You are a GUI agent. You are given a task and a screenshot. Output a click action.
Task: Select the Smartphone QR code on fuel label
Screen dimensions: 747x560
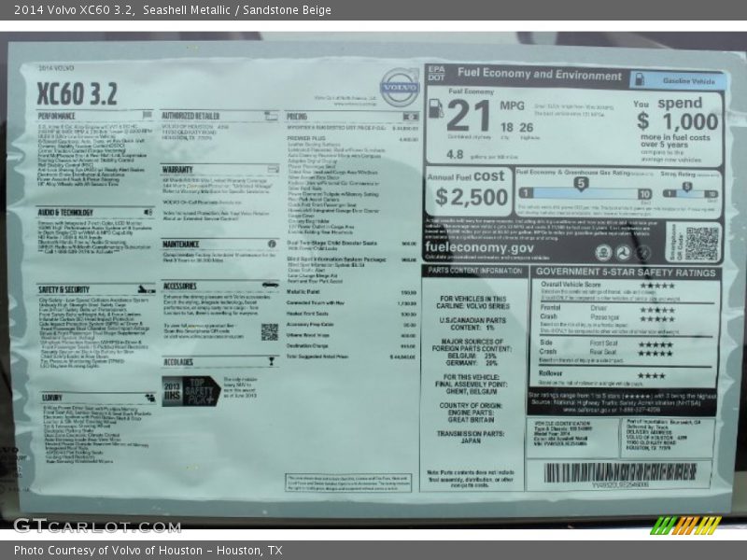(701, 244)
